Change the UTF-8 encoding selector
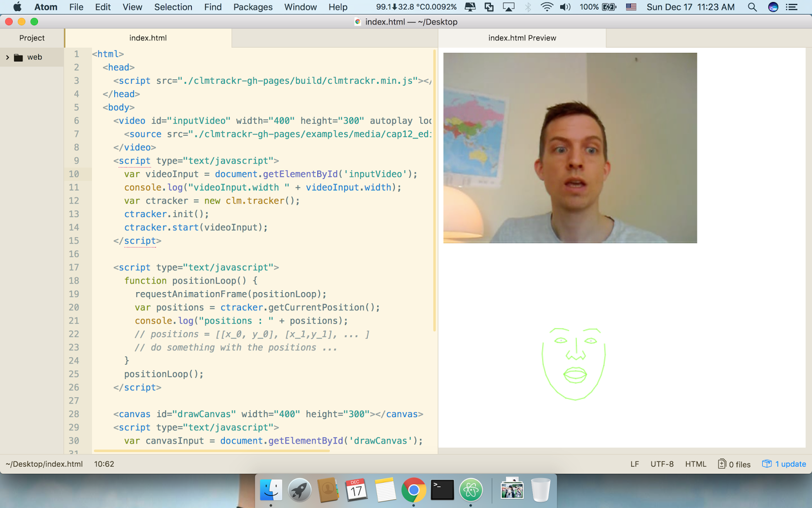 662,464
